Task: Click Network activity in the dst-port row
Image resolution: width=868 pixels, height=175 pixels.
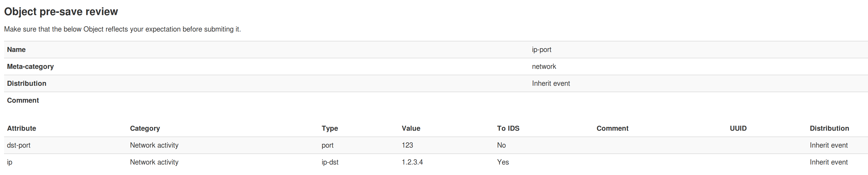Action: click(154, 145)
